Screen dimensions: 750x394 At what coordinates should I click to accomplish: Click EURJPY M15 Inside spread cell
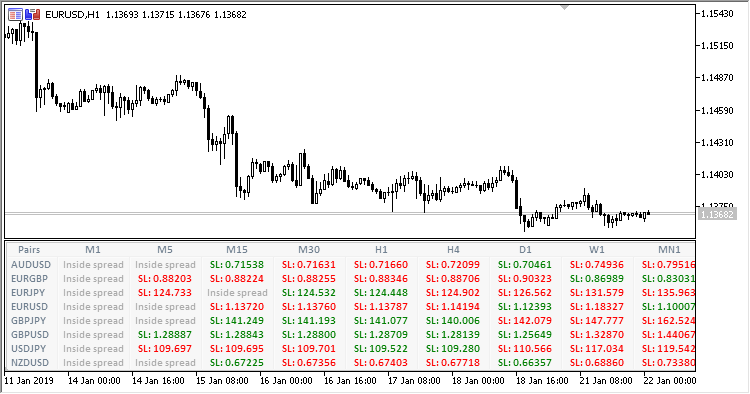237,293
